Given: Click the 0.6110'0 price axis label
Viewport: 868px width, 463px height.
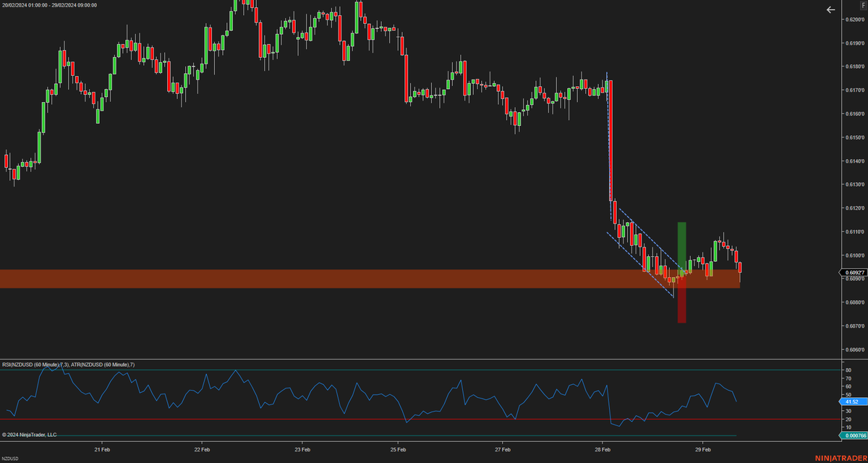Looking at the screenshot, I should pos(854,231).
